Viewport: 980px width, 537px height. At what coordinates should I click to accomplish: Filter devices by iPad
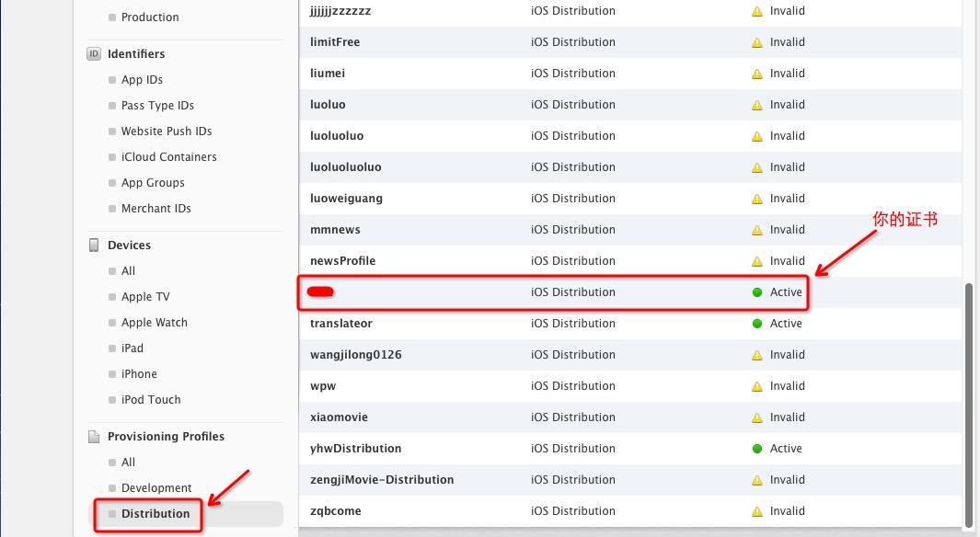133,348
